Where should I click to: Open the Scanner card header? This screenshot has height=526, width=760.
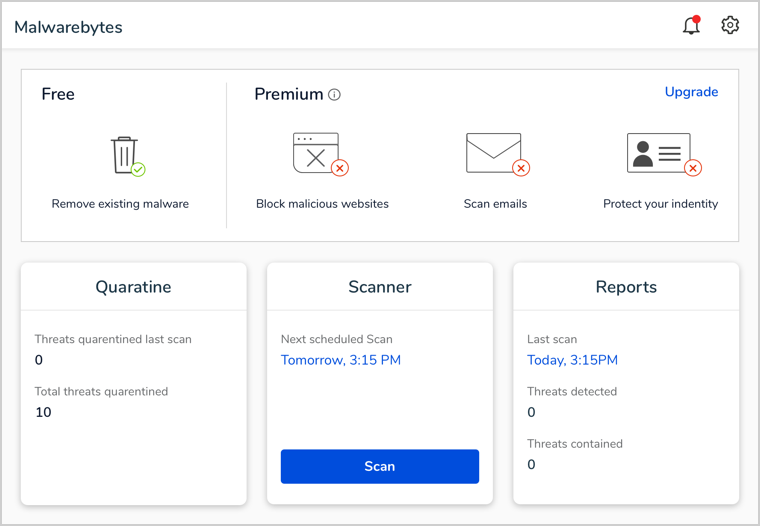(x=380, y=287)
